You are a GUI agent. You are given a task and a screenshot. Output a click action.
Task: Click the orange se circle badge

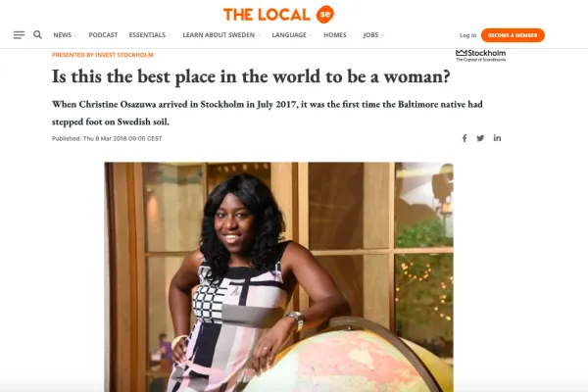325,15
